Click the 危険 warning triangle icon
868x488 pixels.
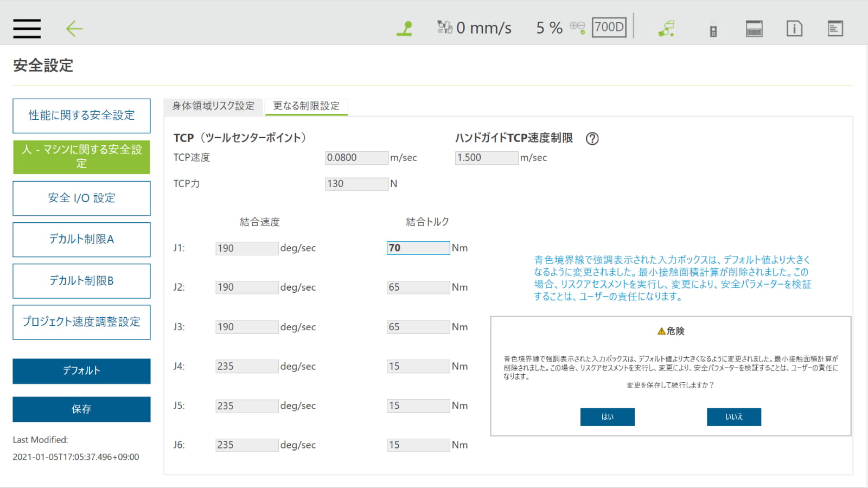[x=661, y=331]
